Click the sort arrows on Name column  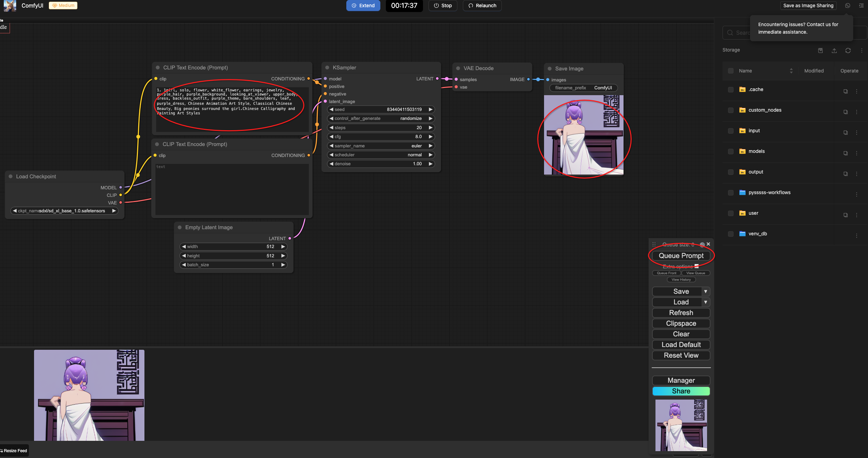[791, 71]
